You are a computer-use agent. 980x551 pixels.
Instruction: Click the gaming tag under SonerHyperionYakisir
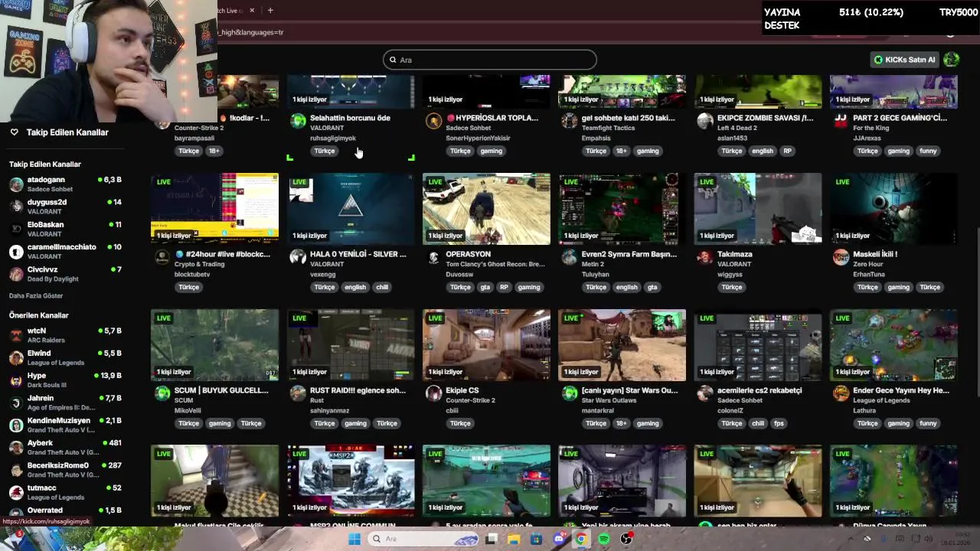pos(492,151)
